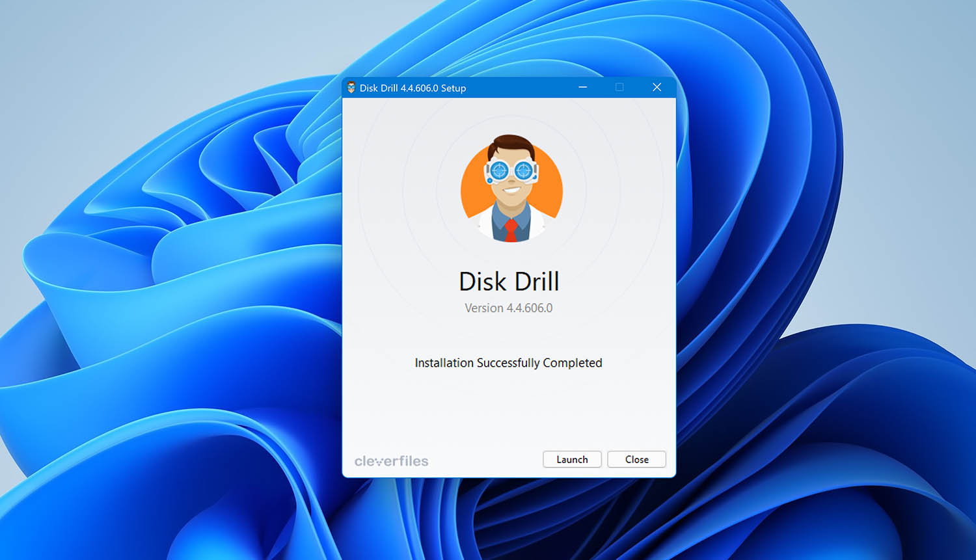Click the 'Version 4.4.606.0' label
Viewport: 976px width, 560px height.
[508, 308]
